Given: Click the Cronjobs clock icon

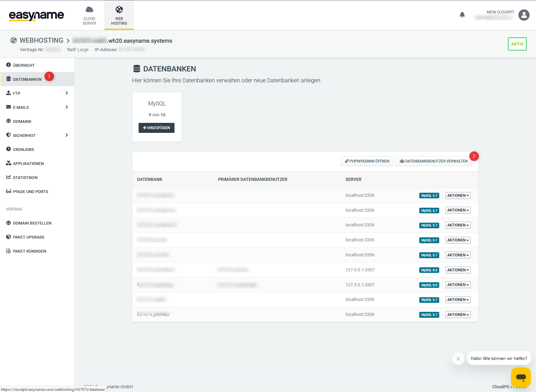Looking at the screenshot, I should tap(8, 149).
